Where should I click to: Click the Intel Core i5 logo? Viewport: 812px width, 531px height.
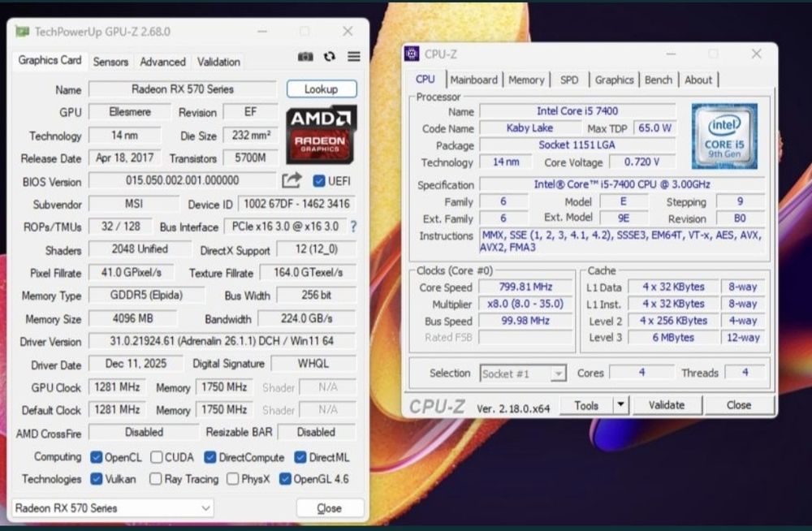(724, 136)
